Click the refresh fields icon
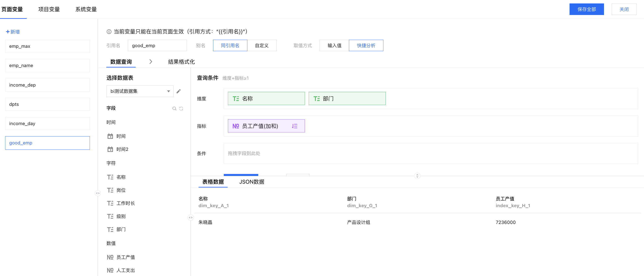The image size is (644, 276). [x=181, y=108]
